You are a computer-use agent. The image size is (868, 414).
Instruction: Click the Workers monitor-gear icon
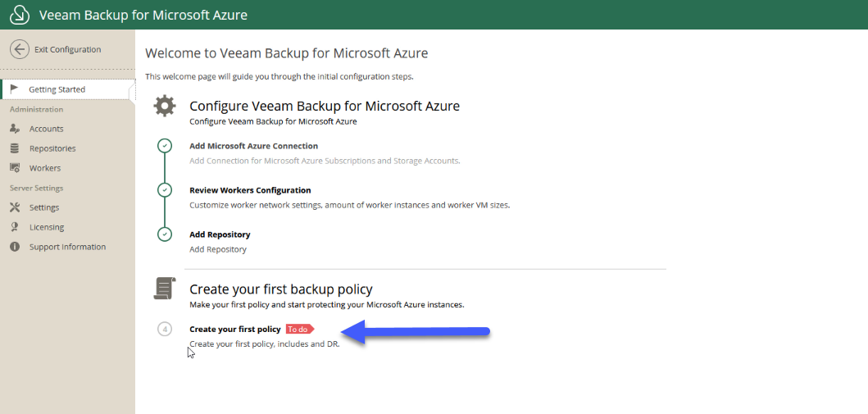15,168
